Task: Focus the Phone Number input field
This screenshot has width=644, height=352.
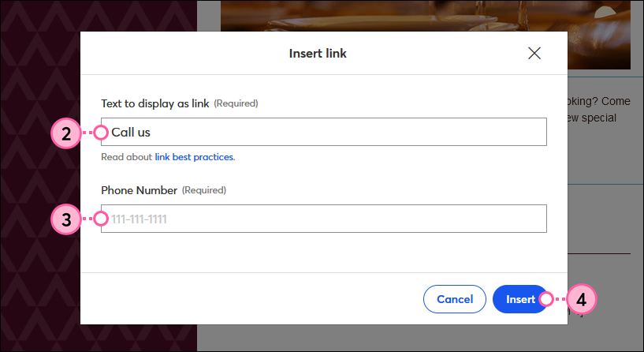Action: point(324,219)
